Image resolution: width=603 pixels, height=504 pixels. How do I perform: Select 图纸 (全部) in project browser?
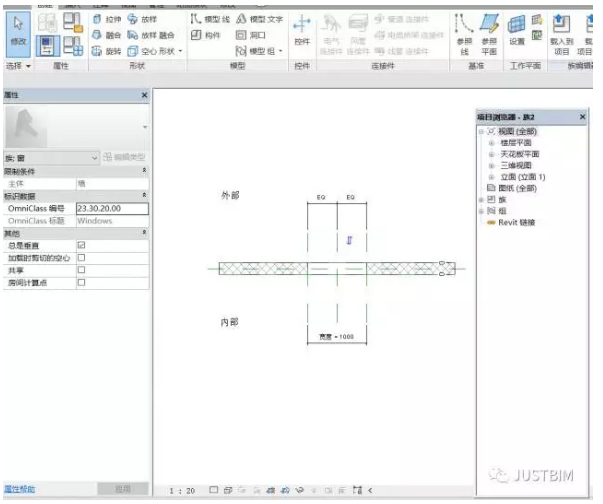(517, 188)
